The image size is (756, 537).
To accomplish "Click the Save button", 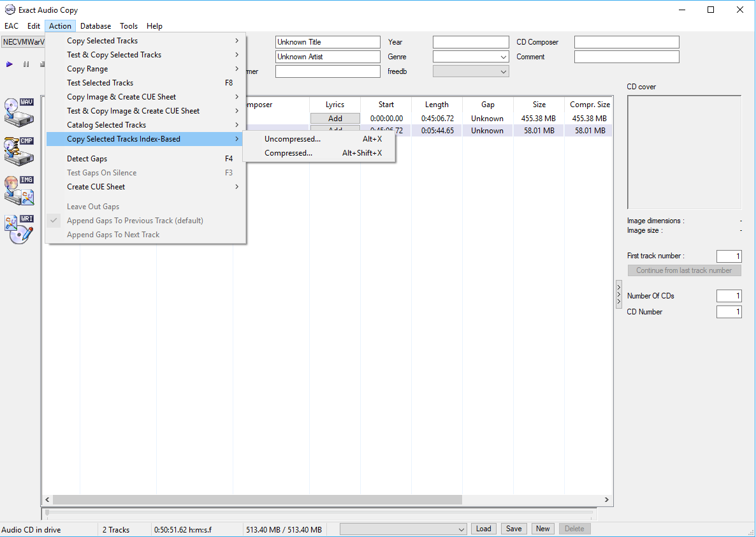I will [514, 529].
